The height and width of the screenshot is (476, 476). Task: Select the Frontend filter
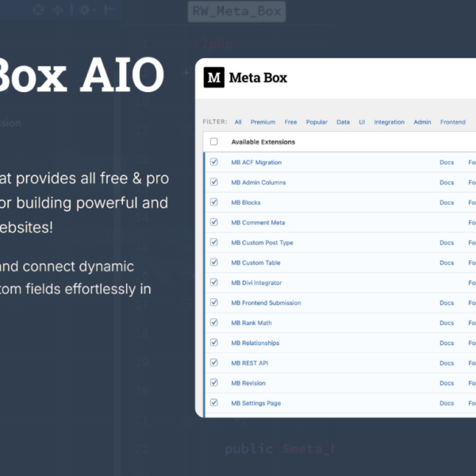[453, 122]
